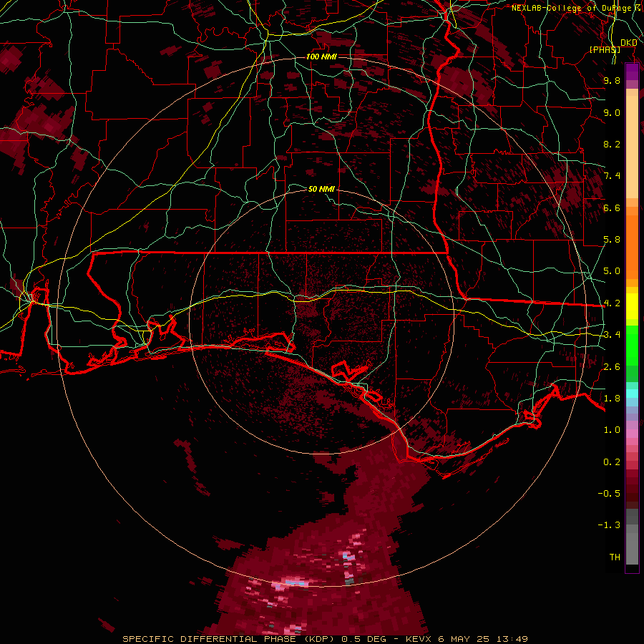Click the 9.0 value on color scale
This screenshot has width=644, height=644.
(612, 112)
